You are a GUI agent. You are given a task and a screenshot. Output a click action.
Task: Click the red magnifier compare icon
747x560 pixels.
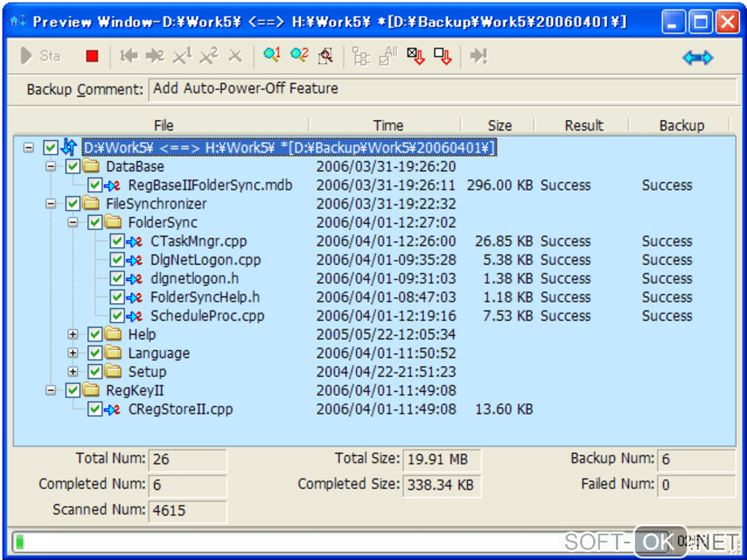[x=326, y=56]
